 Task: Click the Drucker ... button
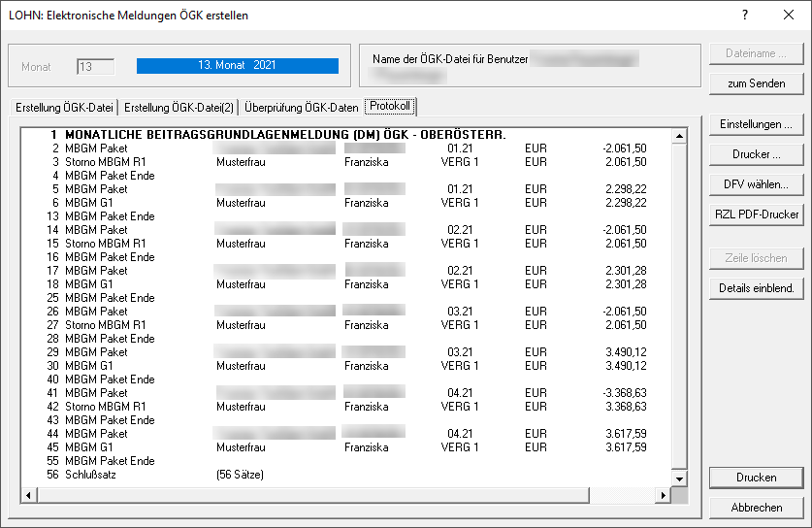pyautogui.click(x=756, y=154)
